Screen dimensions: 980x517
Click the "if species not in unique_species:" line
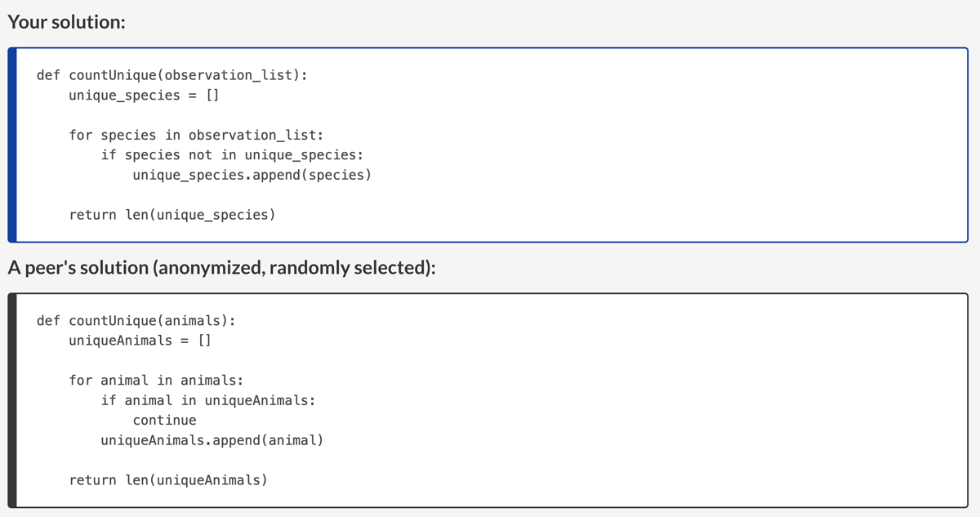232,155
